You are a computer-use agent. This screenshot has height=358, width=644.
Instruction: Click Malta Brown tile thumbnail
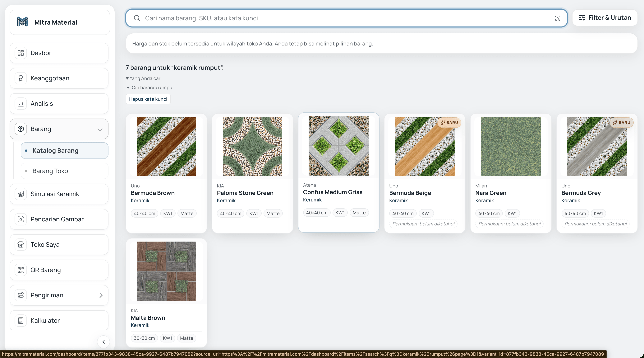point(166,271)
